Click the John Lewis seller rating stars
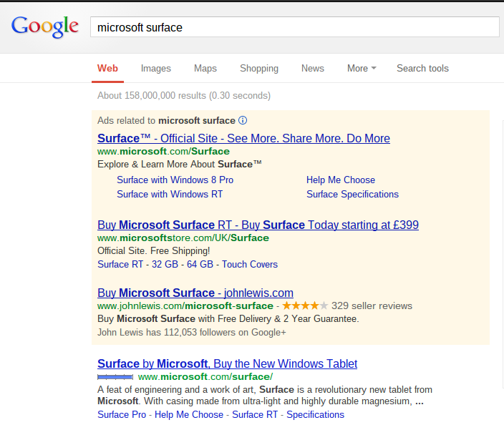 [x=305, y=306]
